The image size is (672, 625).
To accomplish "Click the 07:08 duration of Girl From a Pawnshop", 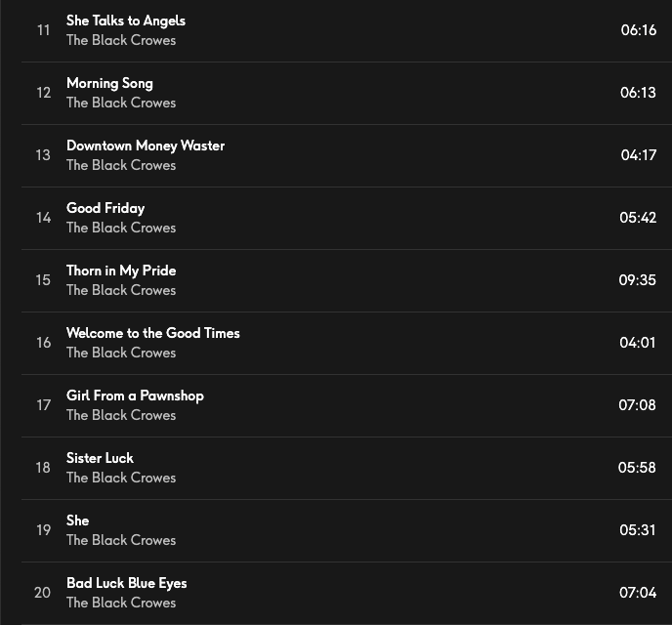I will [x=637, y=405].
